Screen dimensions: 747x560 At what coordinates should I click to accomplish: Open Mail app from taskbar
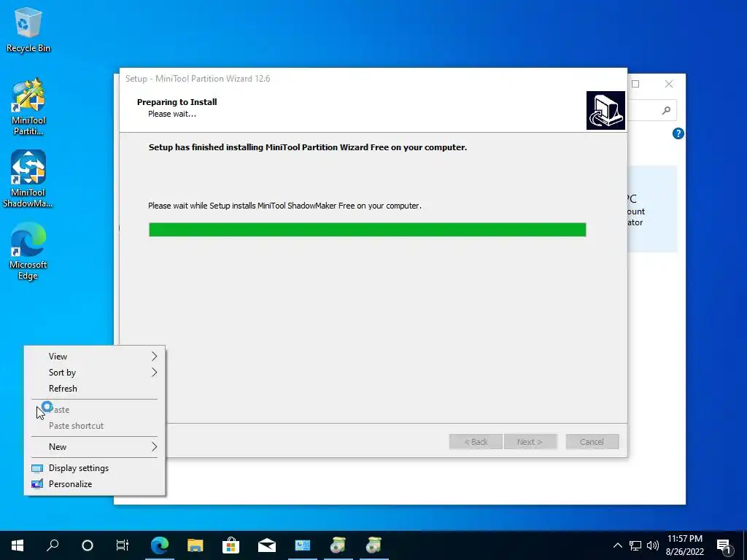pos(267,545)
